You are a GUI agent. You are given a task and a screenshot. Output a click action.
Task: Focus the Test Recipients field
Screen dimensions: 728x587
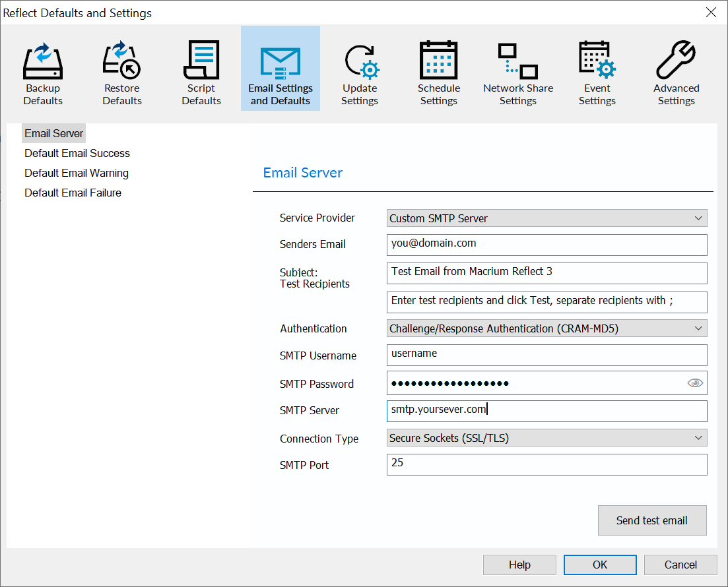point(547,302)
